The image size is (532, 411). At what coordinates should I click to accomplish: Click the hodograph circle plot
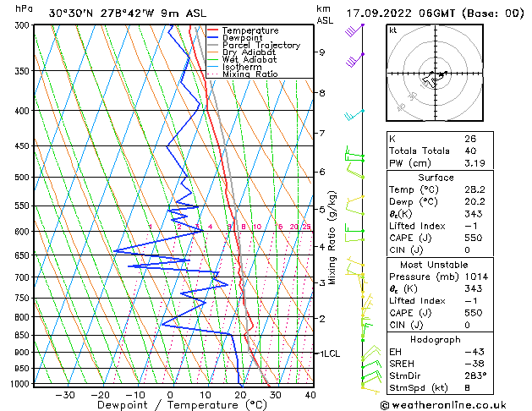435,73
